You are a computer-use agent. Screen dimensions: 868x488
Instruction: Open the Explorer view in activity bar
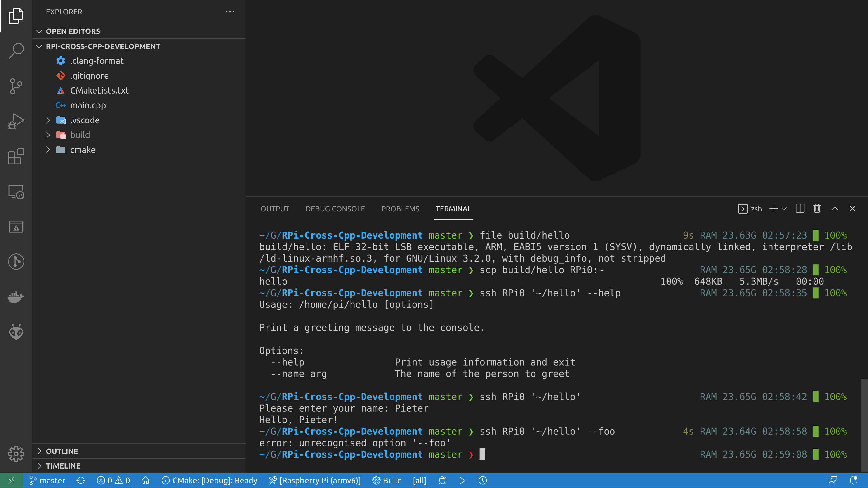16,16
